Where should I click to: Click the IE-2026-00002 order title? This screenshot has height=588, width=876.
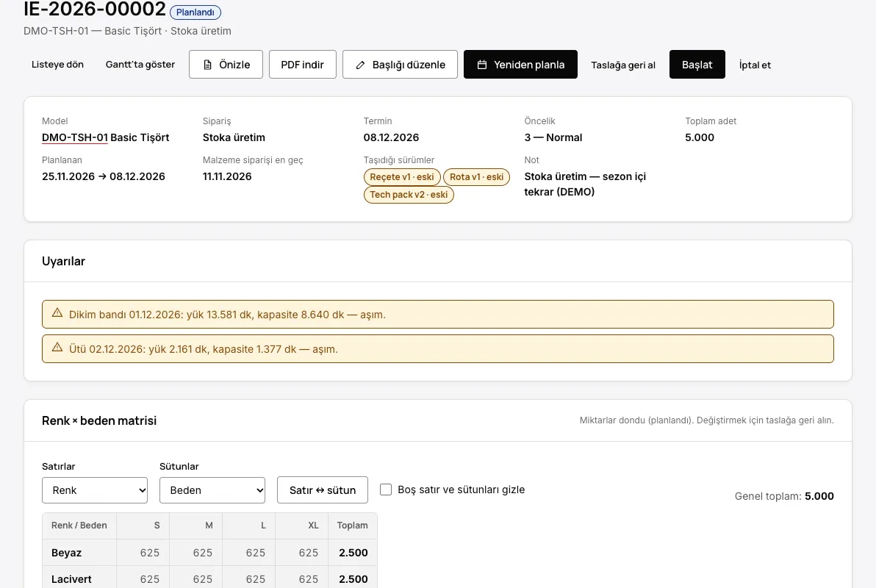click(x=94, y=10)
